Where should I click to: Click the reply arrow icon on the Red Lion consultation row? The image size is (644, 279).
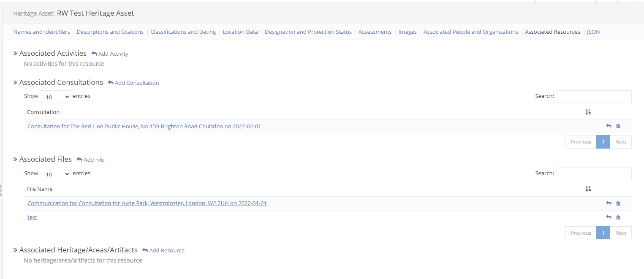click(609, 126)
